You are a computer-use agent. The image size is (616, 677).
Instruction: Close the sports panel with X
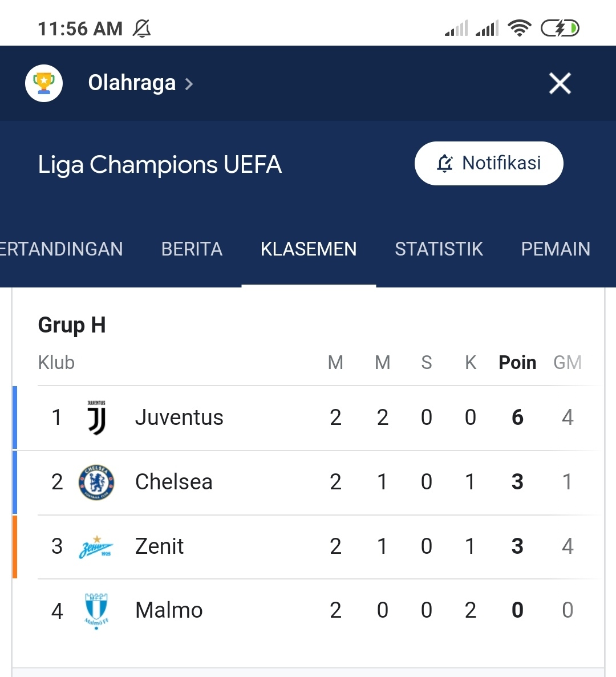pos(560,83)
